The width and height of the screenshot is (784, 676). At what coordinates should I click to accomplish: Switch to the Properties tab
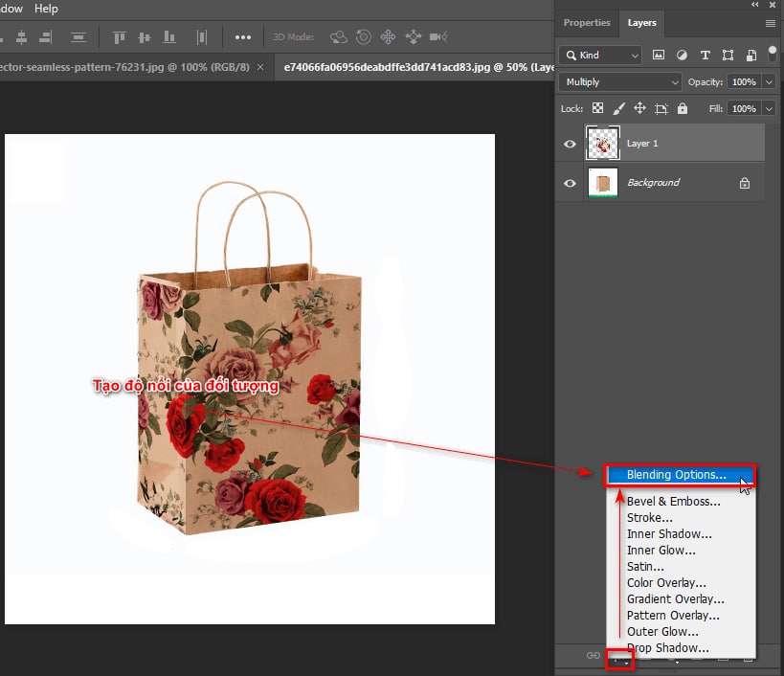coord(586,23)
